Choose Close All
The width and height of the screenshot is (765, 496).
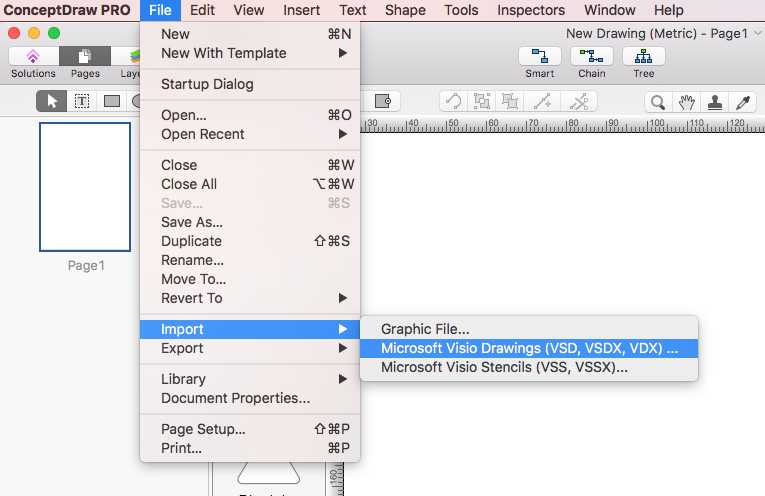[x=250, y=184]
